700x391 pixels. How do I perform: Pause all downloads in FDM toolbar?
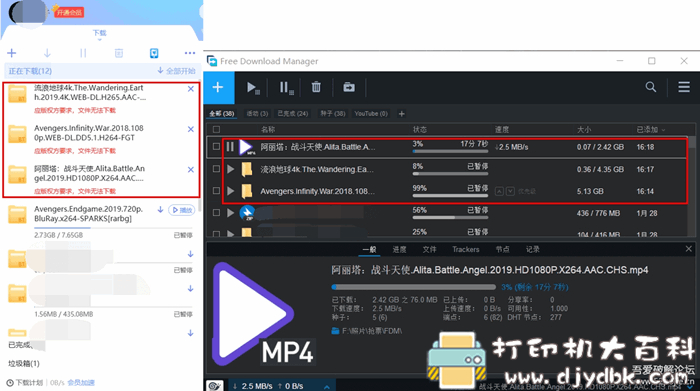286,87
